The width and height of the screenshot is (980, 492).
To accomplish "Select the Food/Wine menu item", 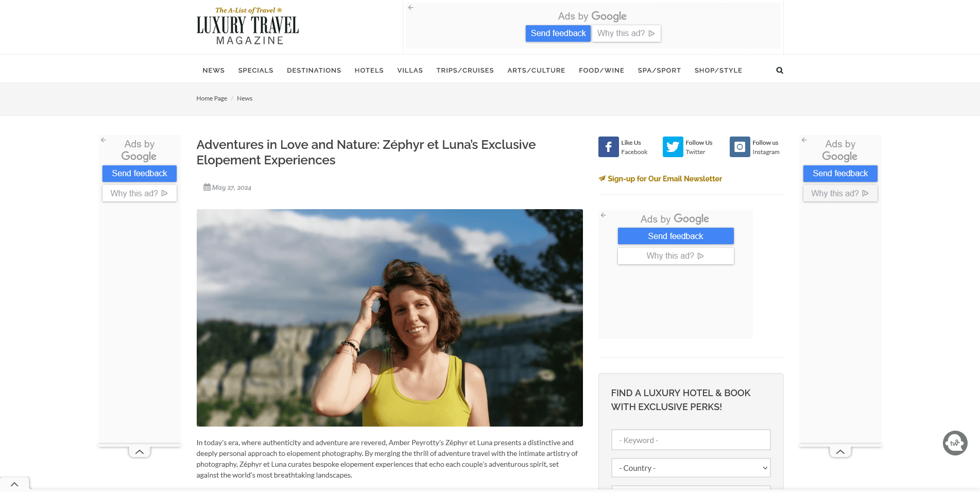I will [601, 71].
